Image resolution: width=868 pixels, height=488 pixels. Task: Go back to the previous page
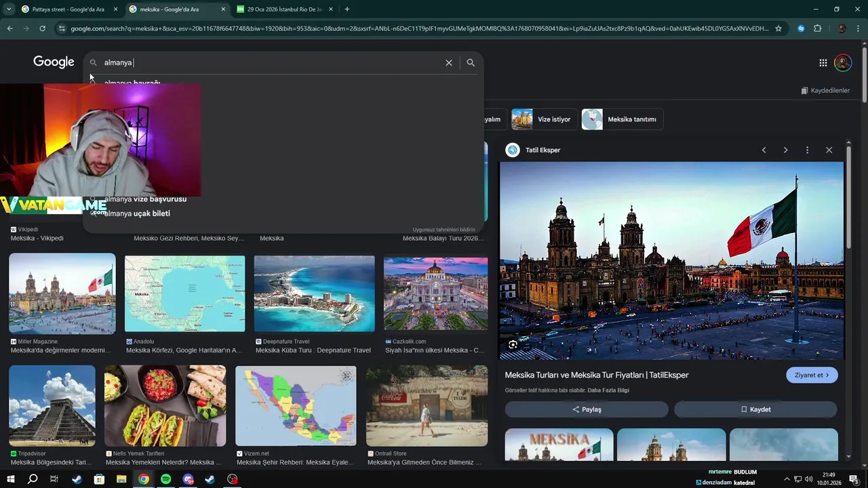click(x=9, y=28)
